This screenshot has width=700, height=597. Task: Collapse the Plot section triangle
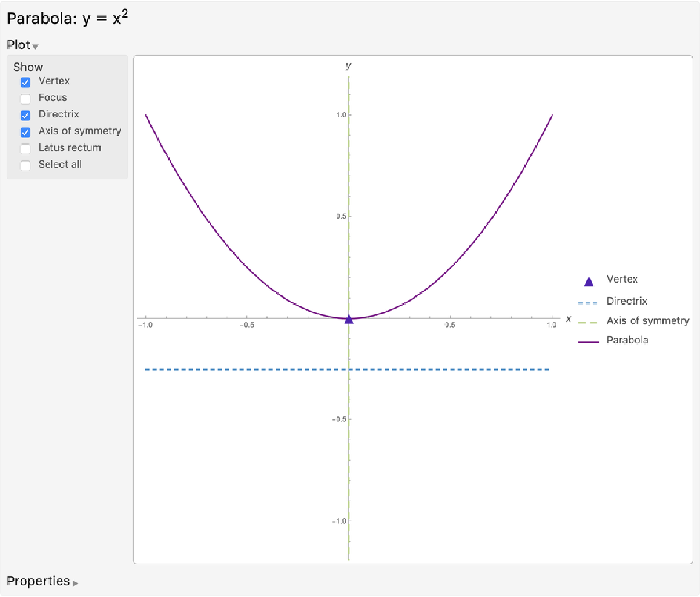35,47
